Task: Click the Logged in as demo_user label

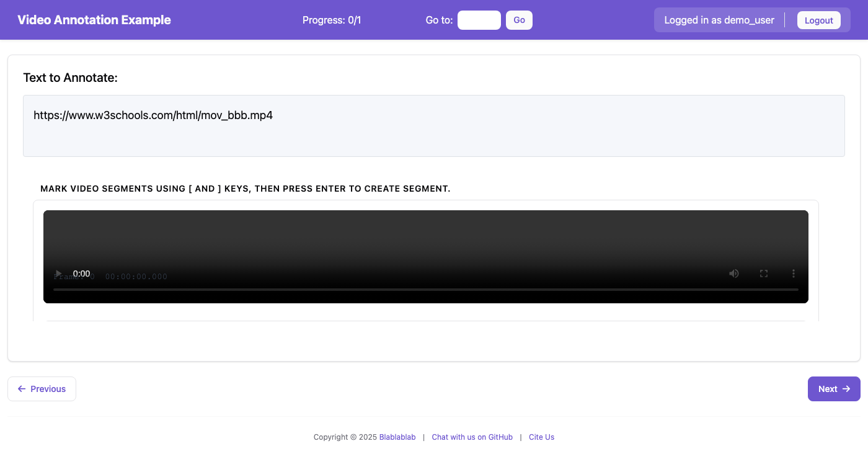Action: (x=719, y=20)
